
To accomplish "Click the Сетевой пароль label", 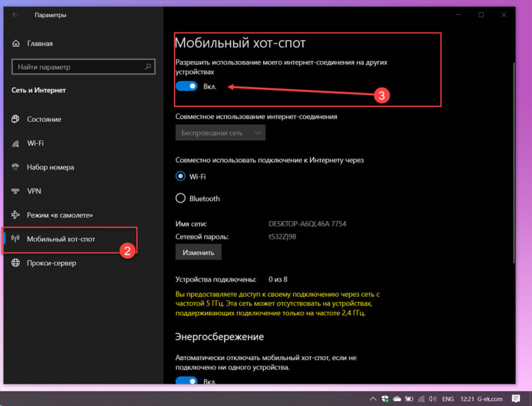I will click(x=202, y=237).
